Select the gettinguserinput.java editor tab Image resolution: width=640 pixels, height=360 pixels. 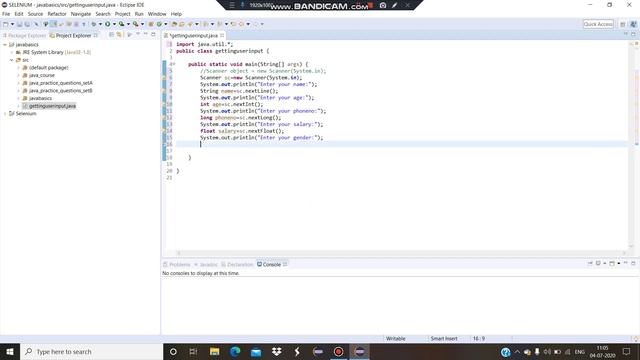[193, 36]
